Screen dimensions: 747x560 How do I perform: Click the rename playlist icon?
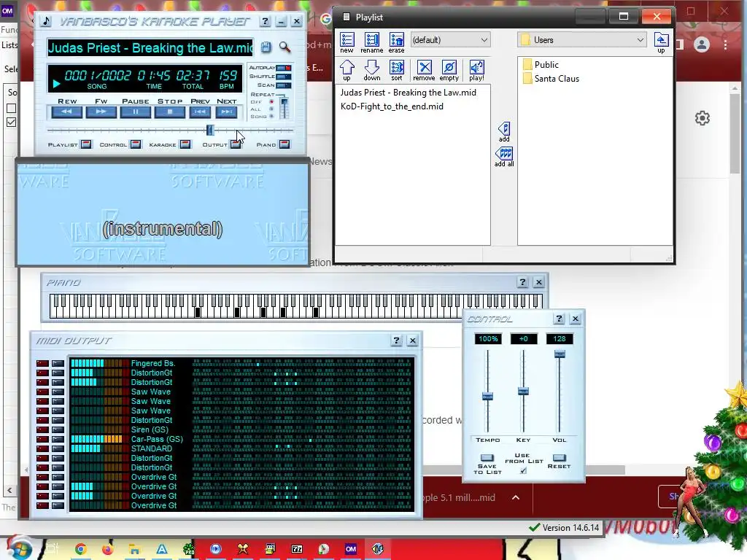click(371, 43)
